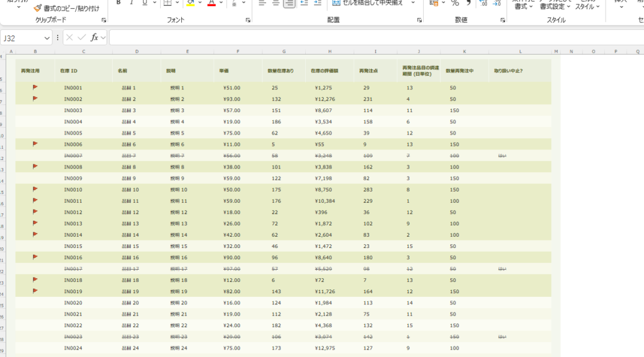The width and height of the screenshot is (644, 357).
Task: Open the fill color dropdown arrow
Action: 200,3
